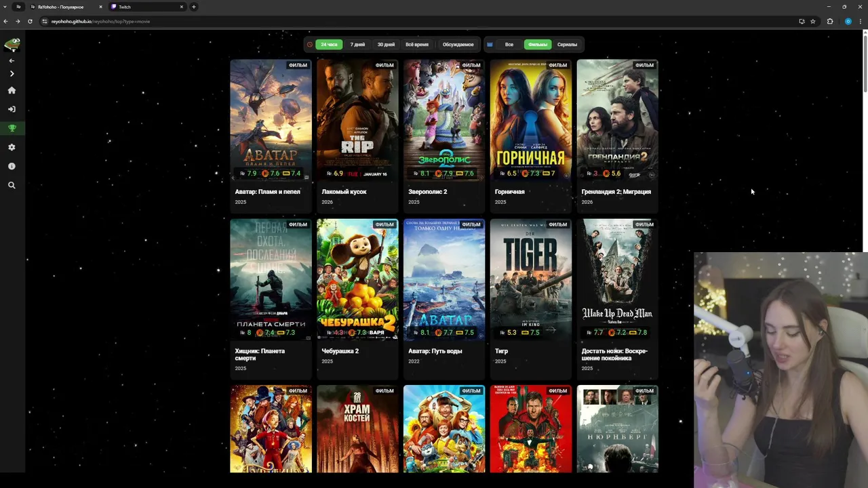Screen dimensions: 868x488
Task: Open the Хищник: Планета смерти poster
Action: [x=271, y=279]
